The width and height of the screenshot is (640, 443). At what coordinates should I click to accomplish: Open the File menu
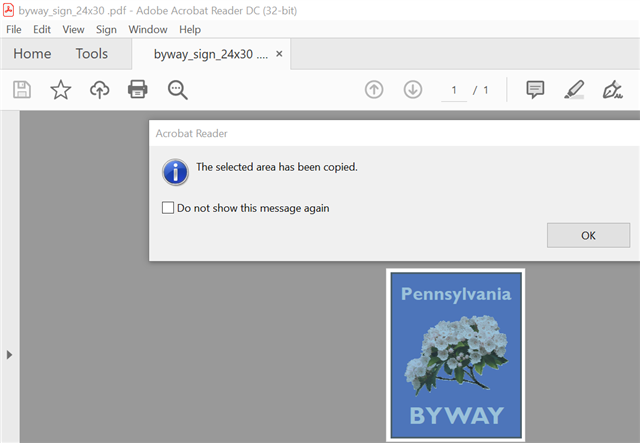[14, 29]
